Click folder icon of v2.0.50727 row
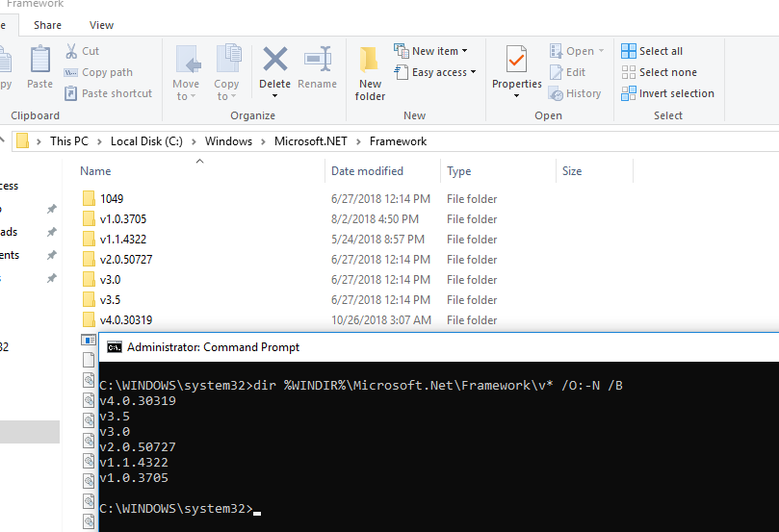Screen dimensions: 779x532 point(89,259)
